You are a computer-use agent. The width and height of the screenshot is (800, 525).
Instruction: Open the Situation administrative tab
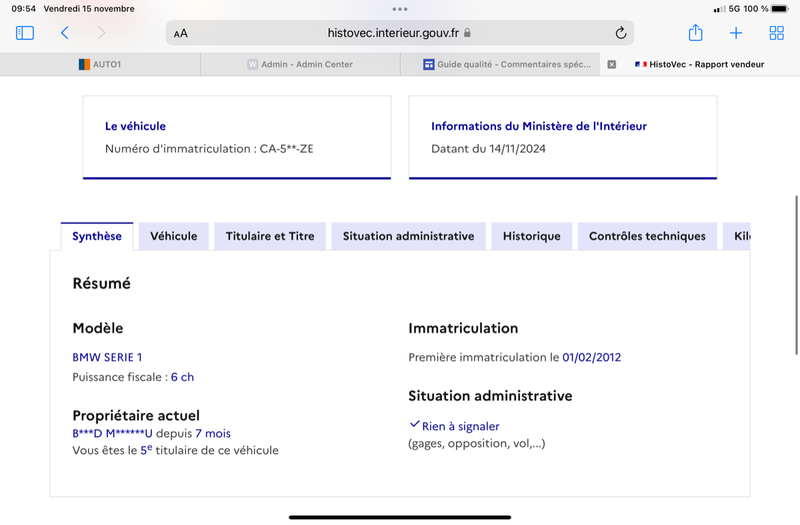pyautogui.click(x=408, y=236)
